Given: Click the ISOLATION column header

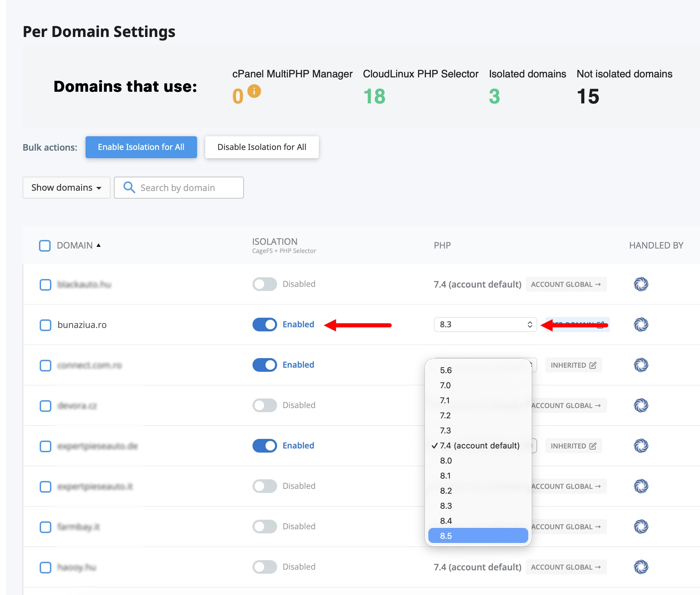Looking at the screenshot, I should pyautogui.click(x=275, y=242).
